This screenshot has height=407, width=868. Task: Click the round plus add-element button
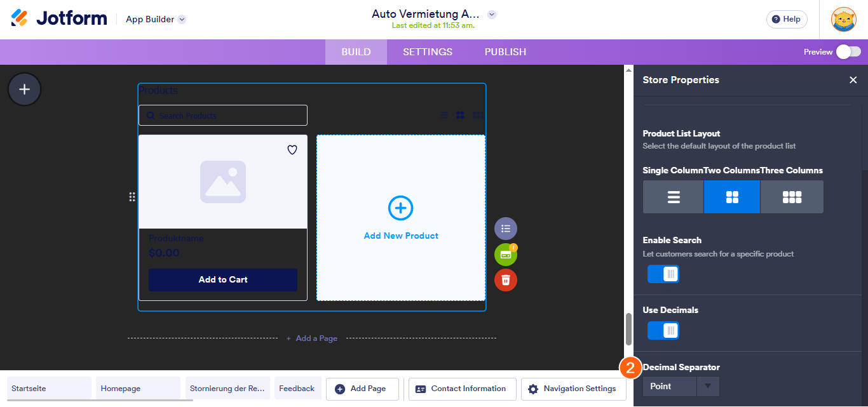point(24,90)
